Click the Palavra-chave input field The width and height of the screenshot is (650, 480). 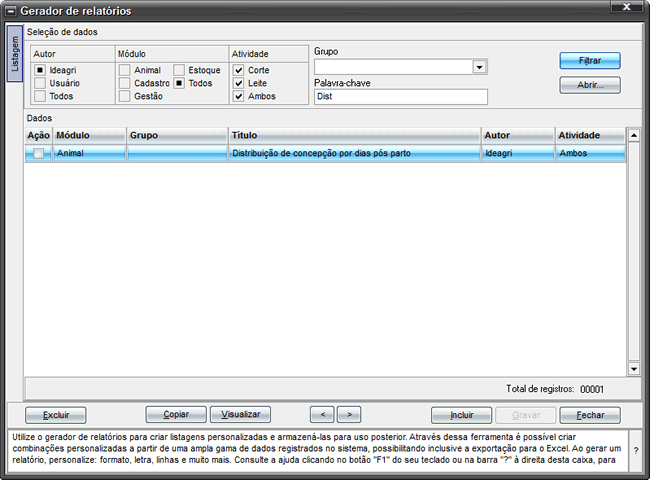[400, 97]
